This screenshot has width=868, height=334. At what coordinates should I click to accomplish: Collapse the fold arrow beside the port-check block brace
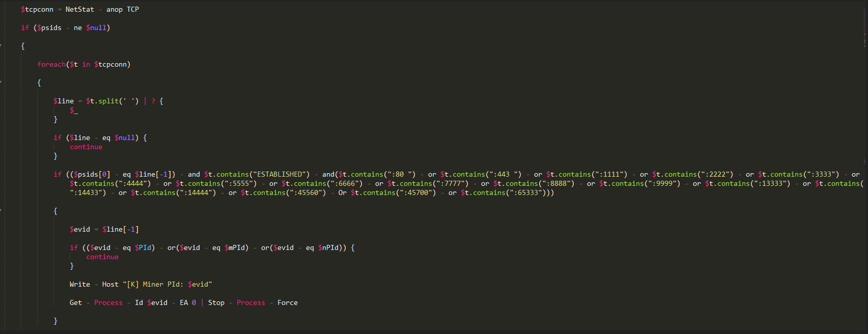click(x=1, y=211)
